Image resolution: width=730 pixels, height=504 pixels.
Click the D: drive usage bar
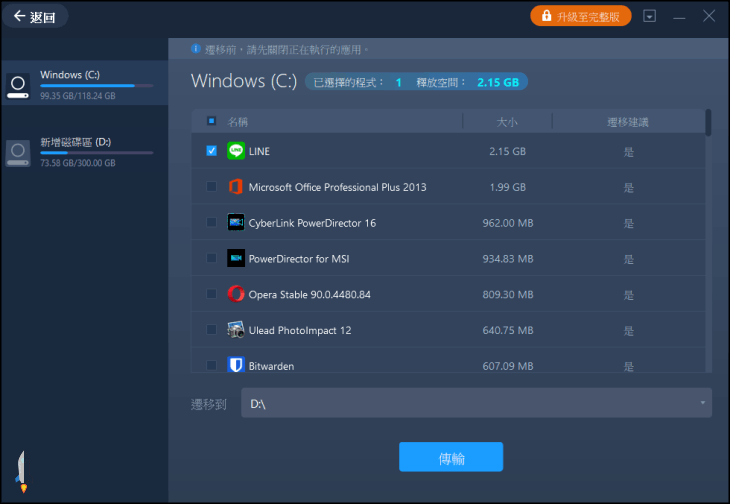point(97,153)
